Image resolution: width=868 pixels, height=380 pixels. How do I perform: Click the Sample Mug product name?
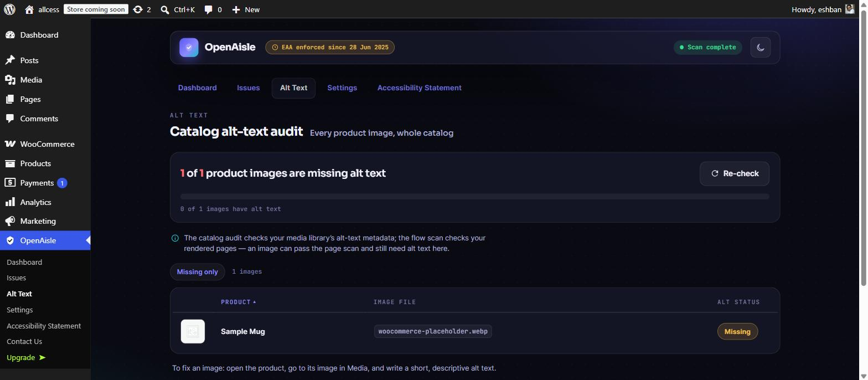pos(242,332)
